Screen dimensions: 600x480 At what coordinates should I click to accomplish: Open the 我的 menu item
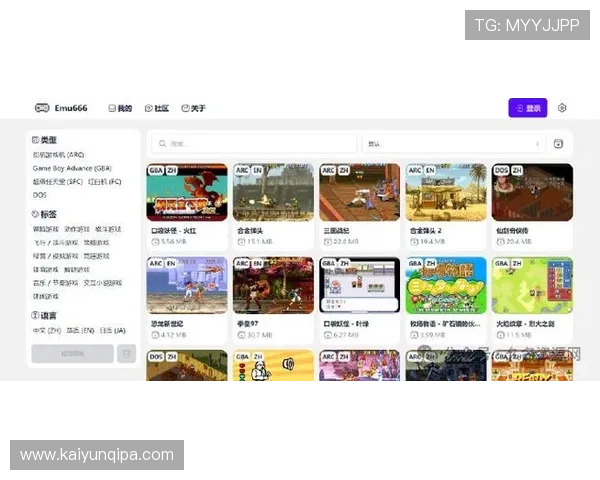click(120, 108)
